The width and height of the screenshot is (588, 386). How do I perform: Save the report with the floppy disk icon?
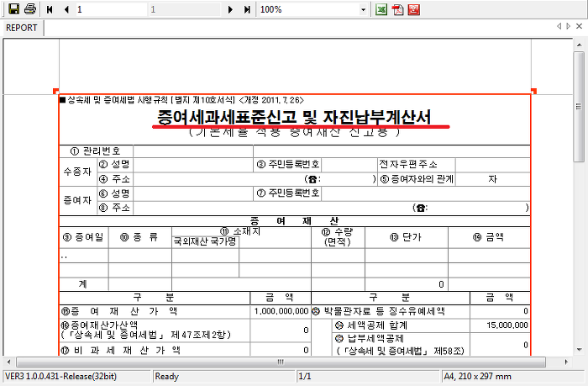tap(13, 9)
